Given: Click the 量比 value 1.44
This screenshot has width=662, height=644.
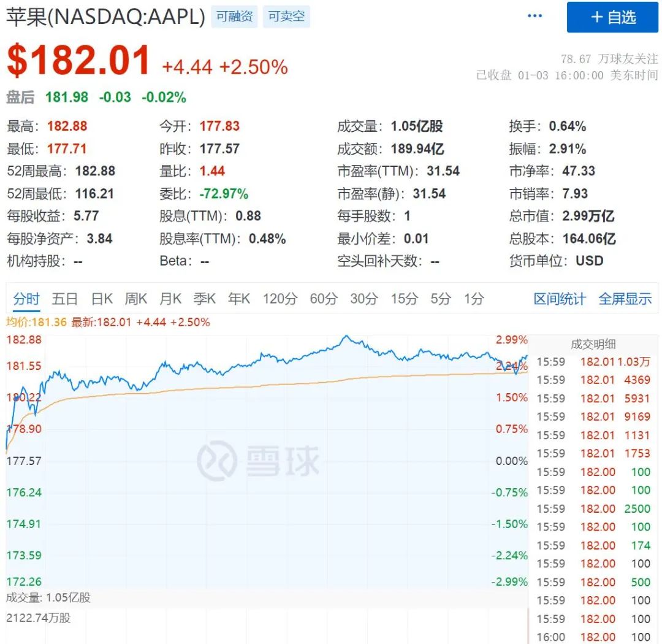Looking at the screenshot, I should click(x=212, y=171).
